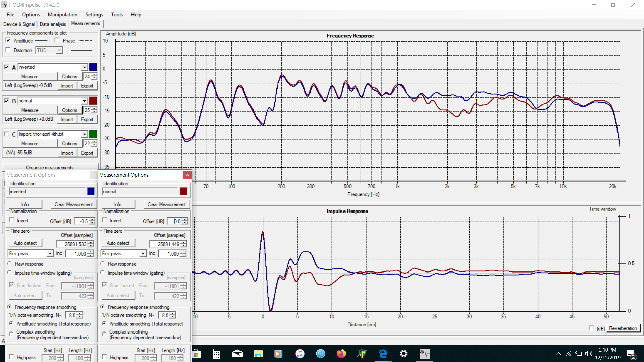
Task: Click Options for measurement B
Action: click(69, 110)
